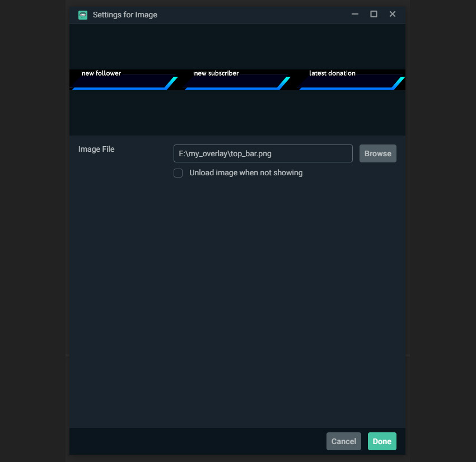The image size is (476, 462).
Task: Click the Unload image when not showing label
Action: tap(246, 172)
